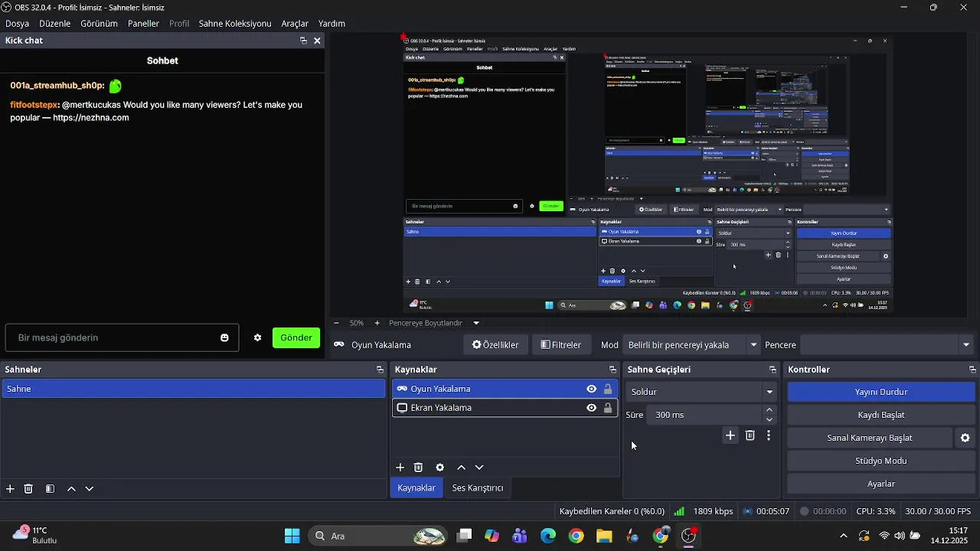Delete transition in Sahne Geçişleri
Image resolution: width=980 pixels, height=551 pixels.
pyautogui.click(x=750, y=435)
